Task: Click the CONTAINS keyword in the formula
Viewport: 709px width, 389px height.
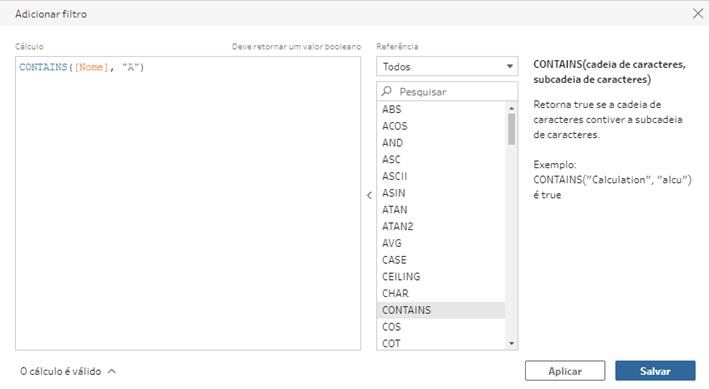Action: coord(43,67)
